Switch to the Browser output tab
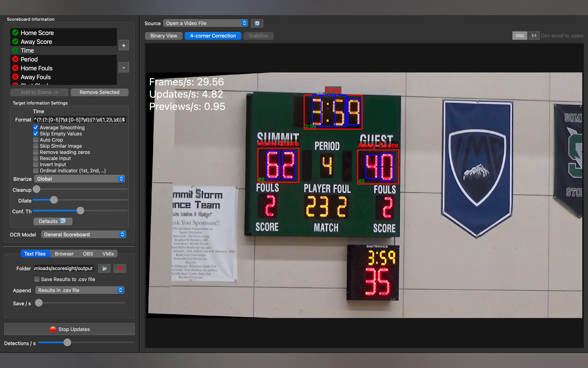588x368 pixels. [x=64, y=254]
